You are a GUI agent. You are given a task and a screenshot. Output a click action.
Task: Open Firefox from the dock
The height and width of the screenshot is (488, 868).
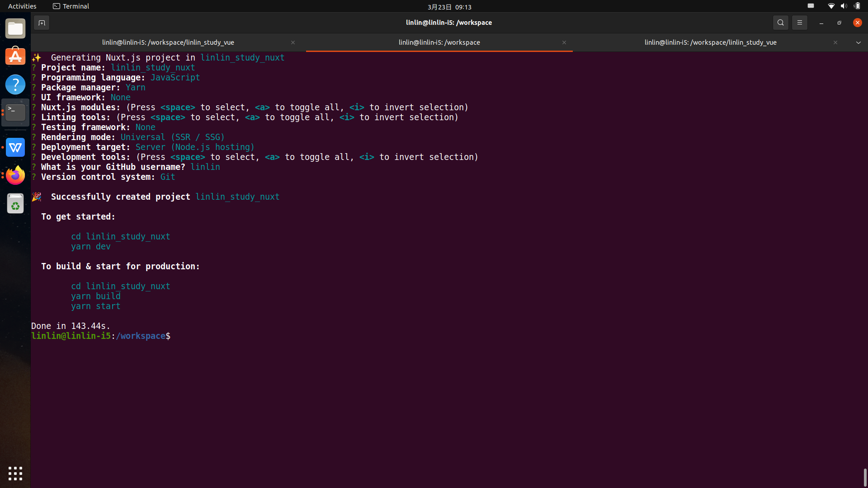(x=15, y=175)
